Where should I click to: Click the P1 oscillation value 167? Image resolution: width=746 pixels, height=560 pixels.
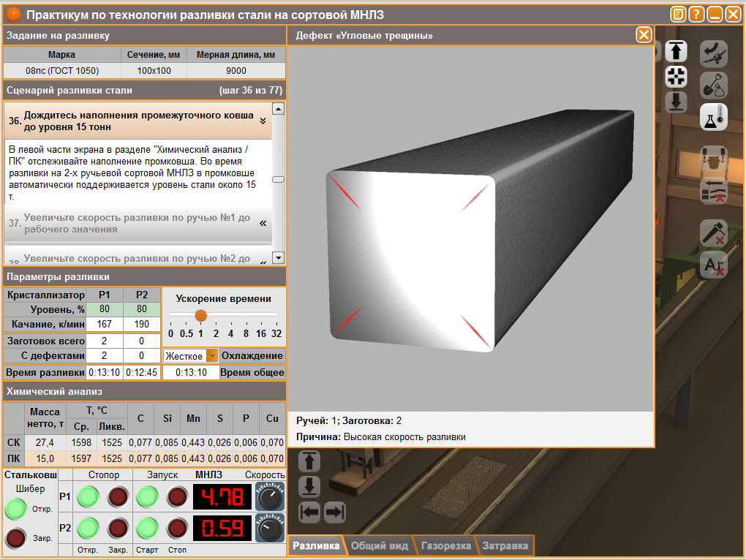pos(104,324)
